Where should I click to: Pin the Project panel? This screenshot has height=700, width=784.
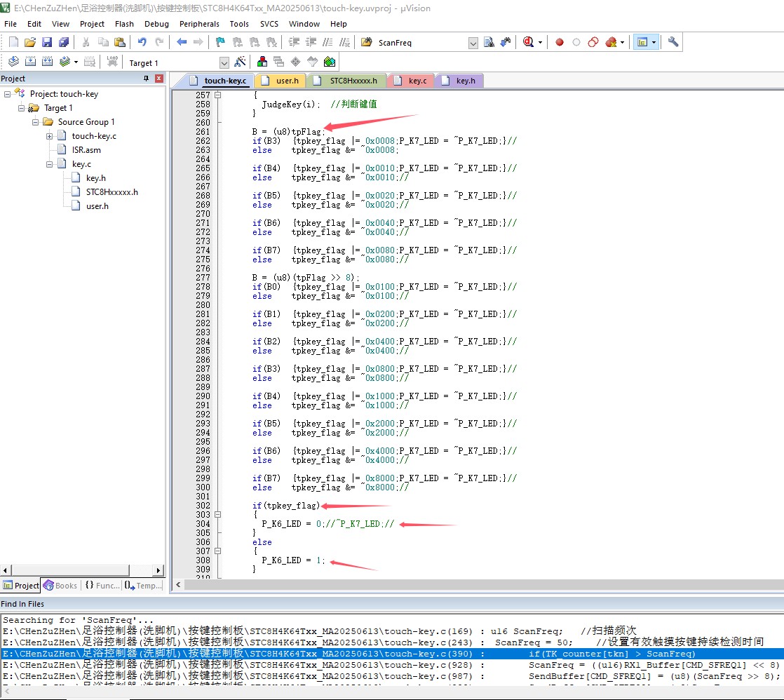146,79
